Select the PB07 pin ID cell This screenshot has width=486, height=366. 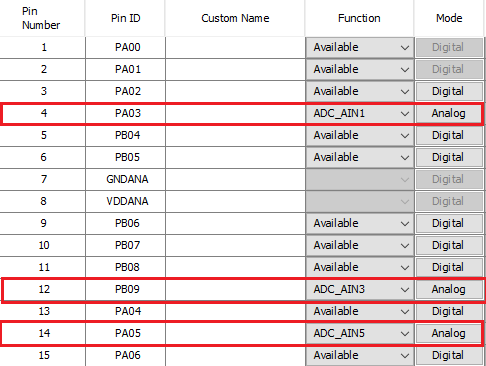tap(126, 245)
